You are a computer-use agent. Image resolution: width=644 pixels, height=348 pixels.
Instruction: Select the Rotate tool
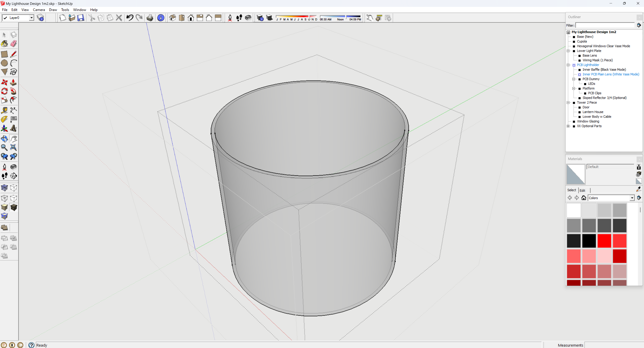(x=5, y=91)
